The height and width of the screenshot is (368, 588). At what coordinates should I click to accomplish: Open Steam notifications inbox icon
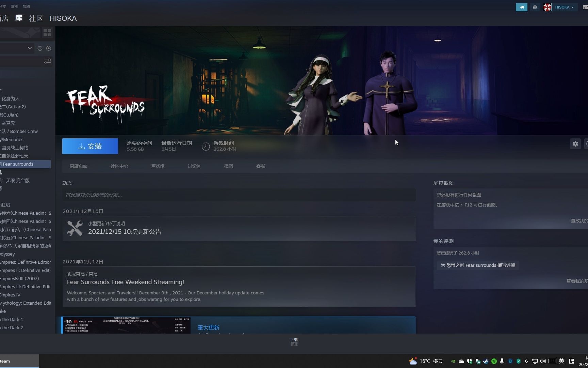click(535, 7)
